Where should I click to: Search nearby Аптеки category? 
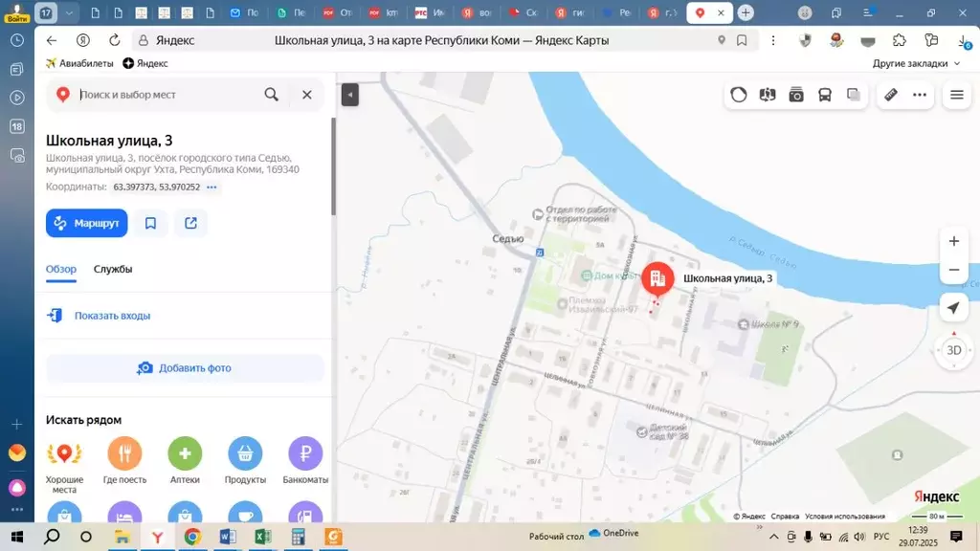coord(185,460)
